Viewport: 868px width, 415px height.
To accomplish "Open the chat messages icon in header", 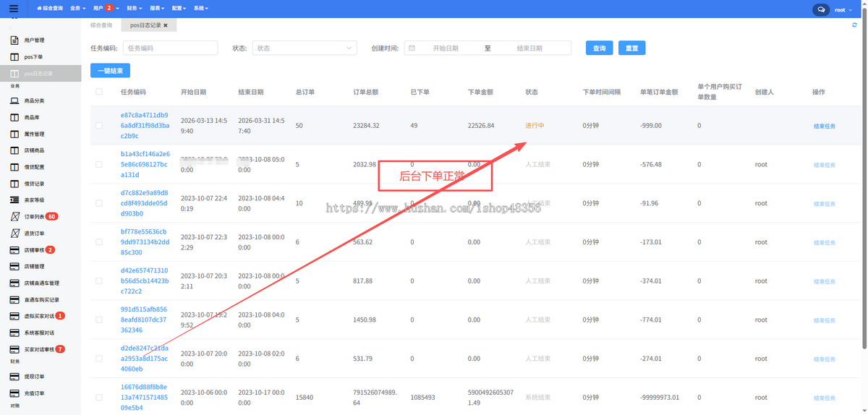I will click(x=821, y=9).
